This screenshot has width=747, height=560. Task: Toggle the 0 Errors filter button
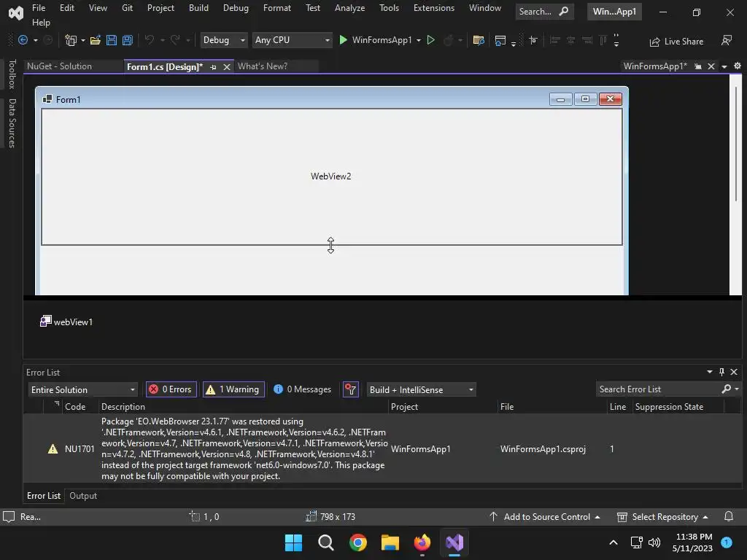[x=171, y=389]
